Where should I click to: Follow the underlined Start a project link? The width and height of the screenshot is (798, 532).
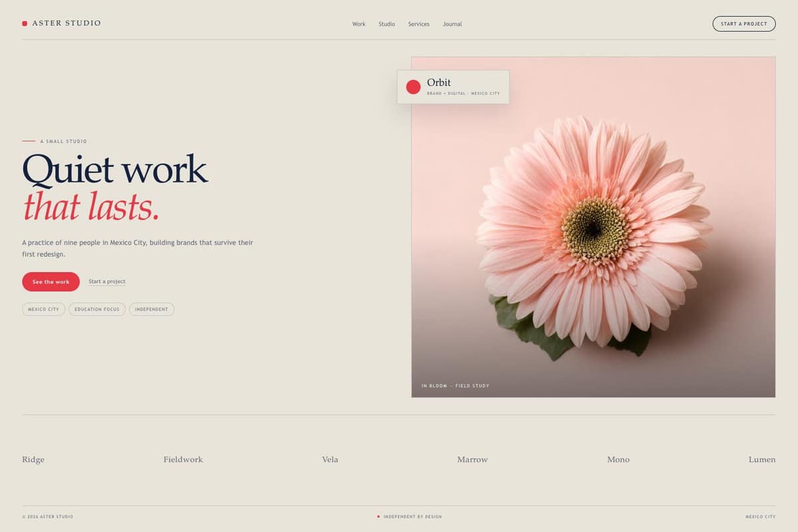107,281
